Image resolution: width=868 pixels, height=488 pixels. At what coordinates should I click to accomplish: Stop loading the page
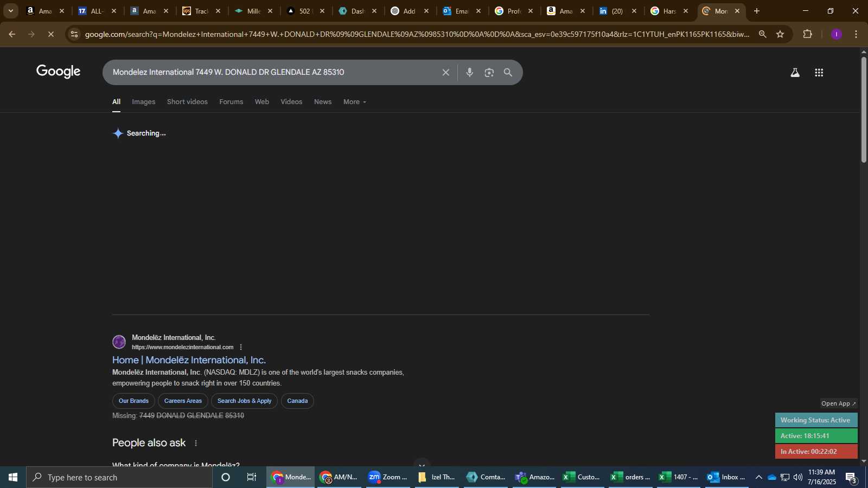pos(51,34)
